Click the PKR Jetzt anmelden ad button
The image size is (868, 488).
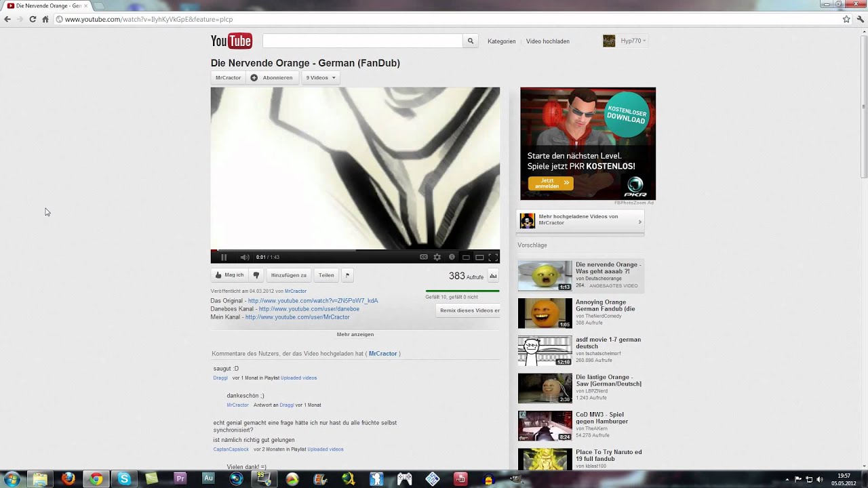coord(551,184)
